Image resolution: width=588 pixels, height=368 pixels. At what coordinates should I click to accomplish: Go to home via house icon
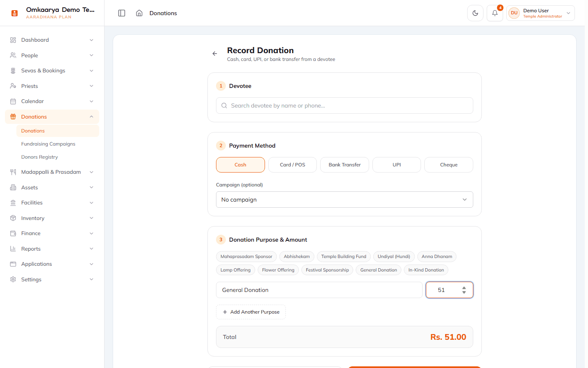click(139, 13)
